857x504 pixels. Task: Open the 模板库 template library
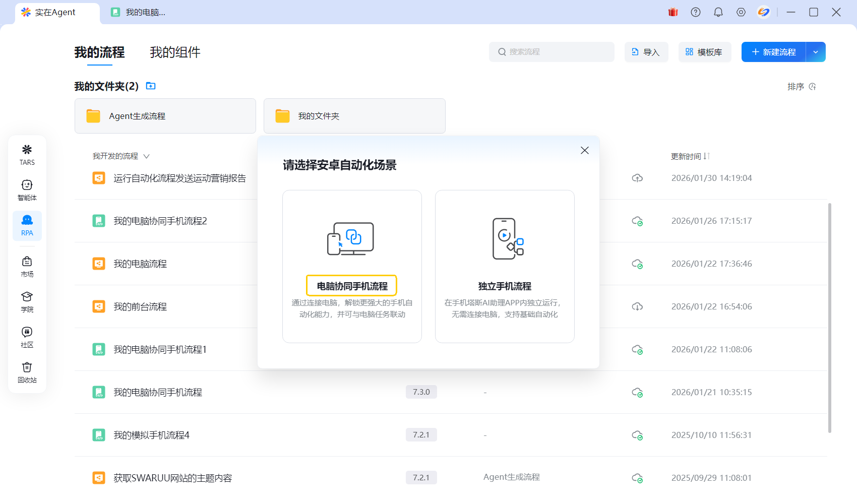point(704,52)
